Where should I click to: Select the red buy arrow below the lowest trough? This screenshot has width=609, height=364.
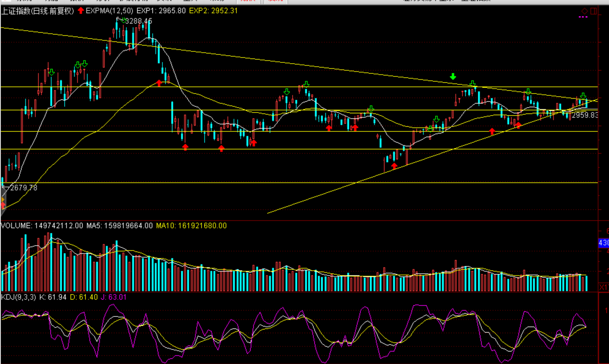tap(394, 166)
